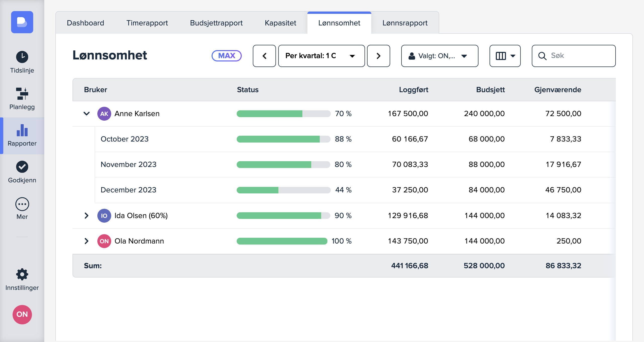
Task: Click December 2023 44 % progress bar
Action: 284,190
